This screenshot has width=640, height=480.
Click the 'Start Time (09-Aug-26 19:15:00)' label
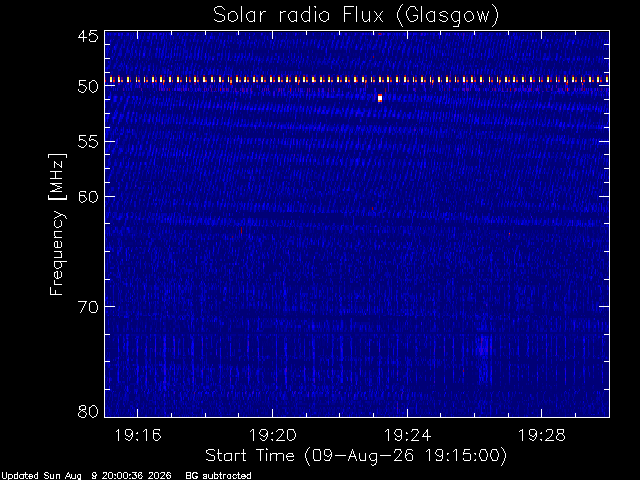point(356,456)
